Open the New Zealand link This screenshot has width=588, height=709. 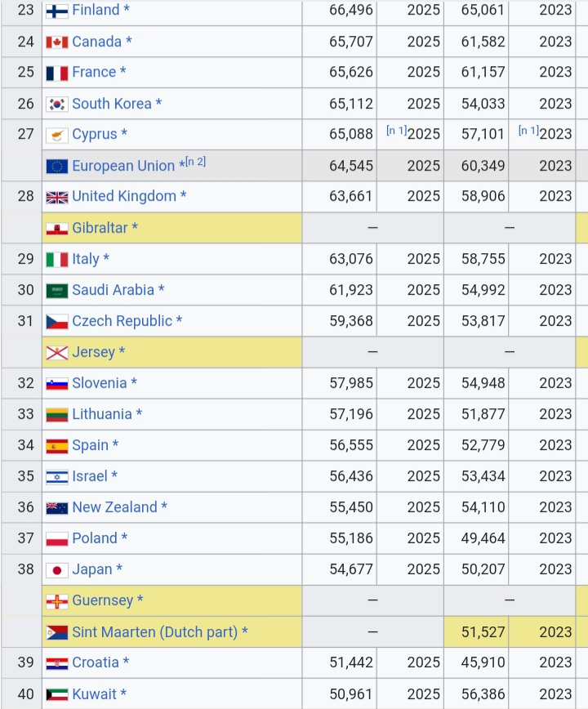point(115,507)
